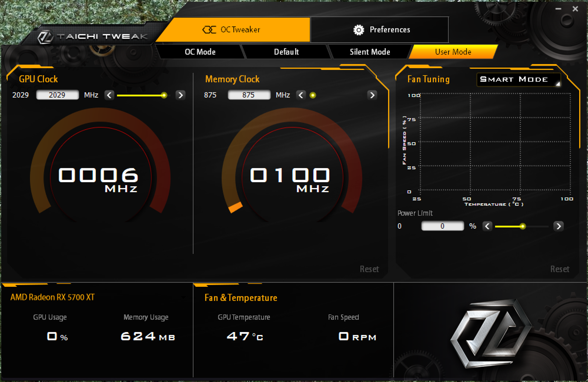Image resolution: width=588 pixels, height=382 pixels.
Task: Click the Power Limit slider handle
Action: click(523, 226)
